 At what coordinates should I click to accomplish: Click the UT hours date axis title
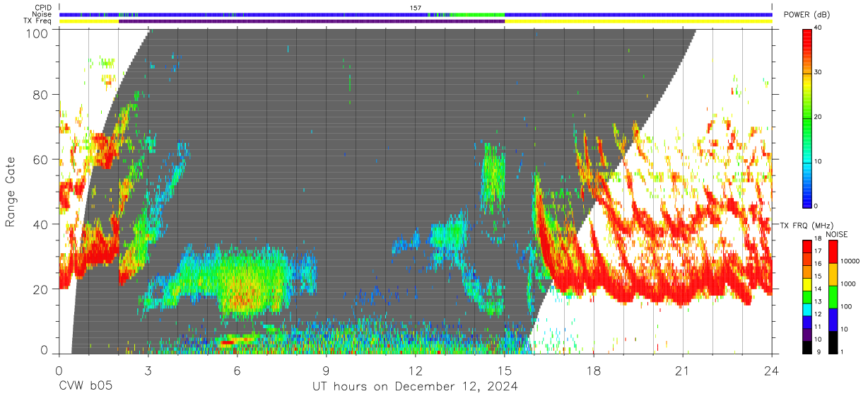pyautogui.click(x=416, y=386)
